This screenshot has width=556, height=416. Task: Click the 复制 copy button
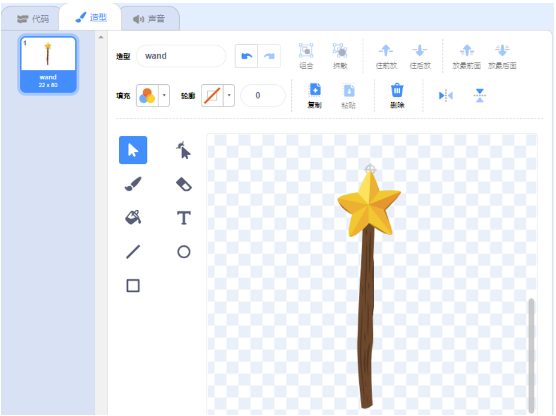pyautogui.click(x=315, y=96)
